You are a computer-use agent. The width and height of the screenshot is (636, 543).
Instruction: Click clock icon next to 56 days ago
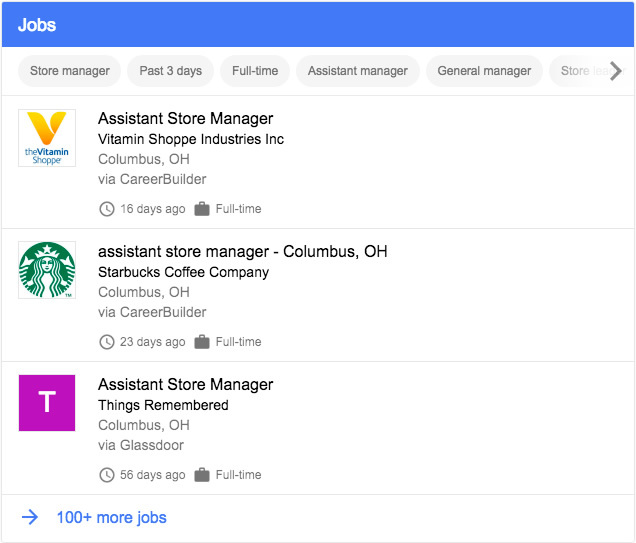(107, 475)
